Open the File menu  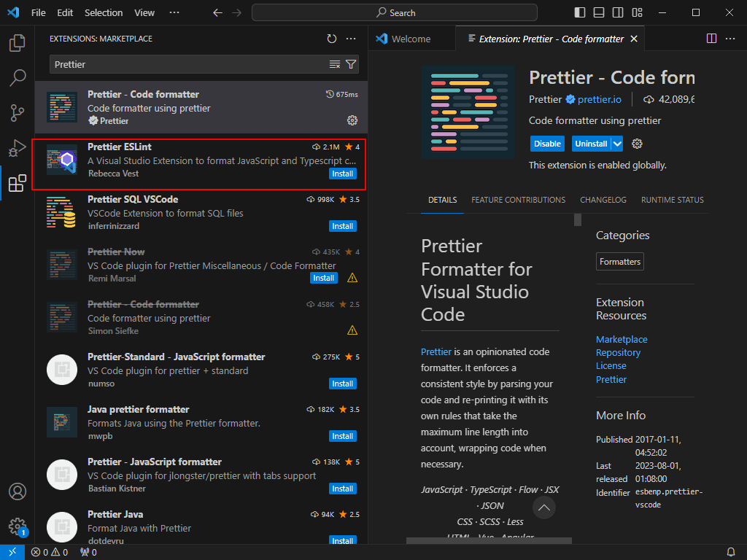pyautogui.click(x=39, y=13)
